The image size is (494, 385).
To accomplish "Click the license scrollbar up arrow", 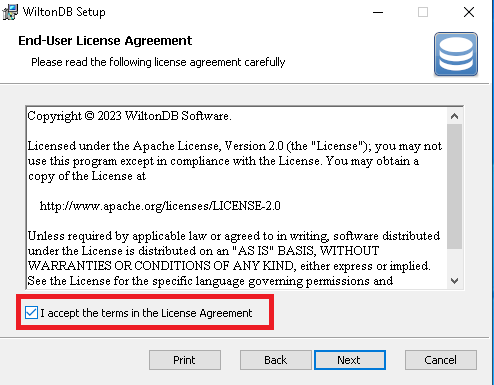I will (454, 116).
